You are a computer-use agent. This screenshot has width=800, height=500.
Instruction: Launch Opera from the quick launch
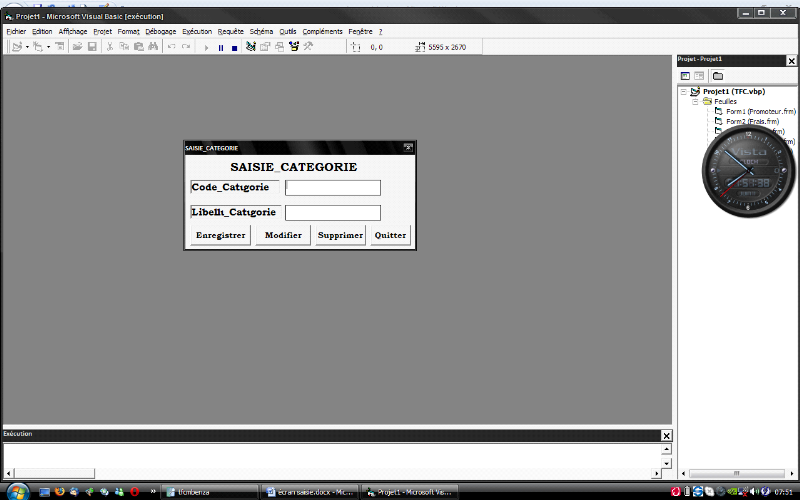135,492
